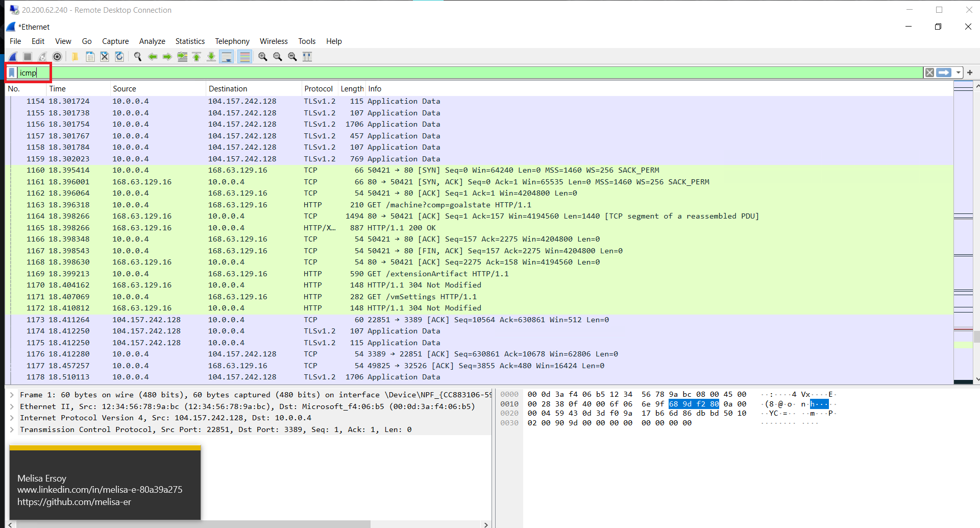The height and width of the screenshot is (528, 980).
Task: Open the File menu
Action: click(15, 41)
